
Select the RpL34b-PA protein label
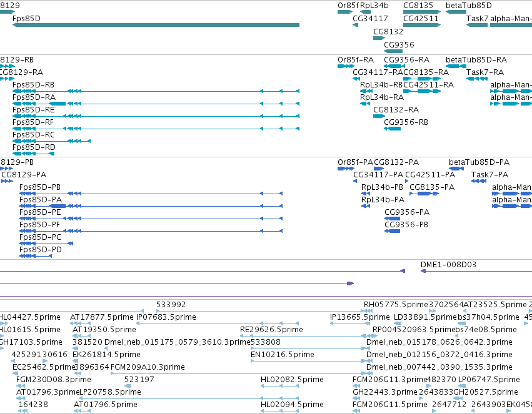[x=383, y=200]
